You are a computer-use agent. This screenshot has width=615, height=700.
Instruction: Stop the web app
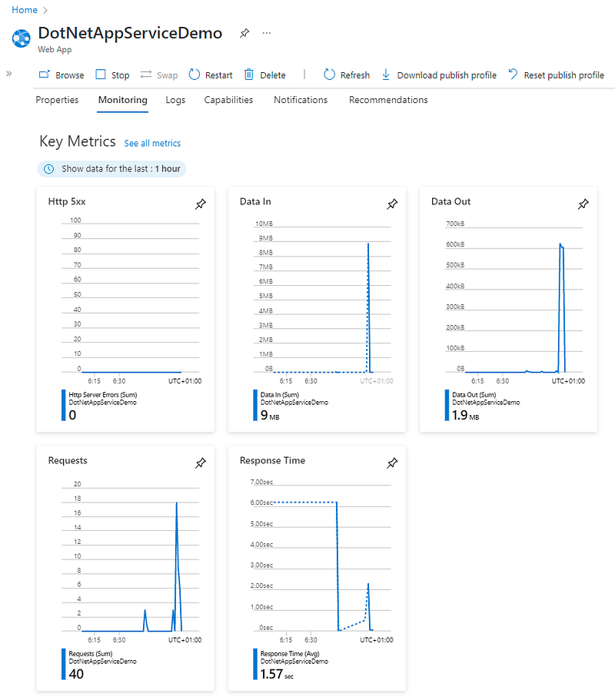pos(112,75)
